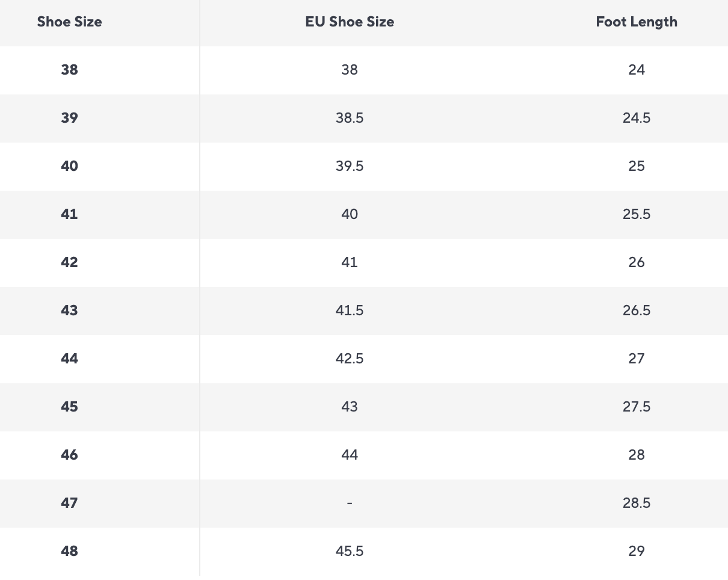Click the "Foot Length" column header
Viewport: 728px width, 580px height.
[x=637, y=22]
